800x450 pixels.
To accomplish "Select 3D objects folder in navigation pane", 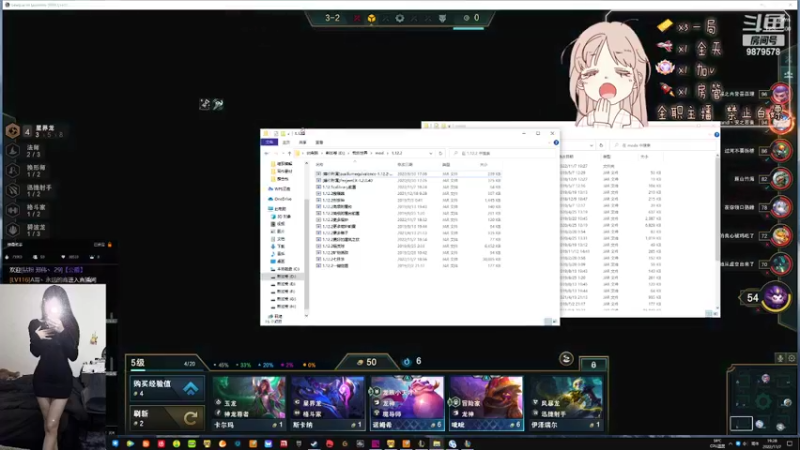I will tap(283, 216).
